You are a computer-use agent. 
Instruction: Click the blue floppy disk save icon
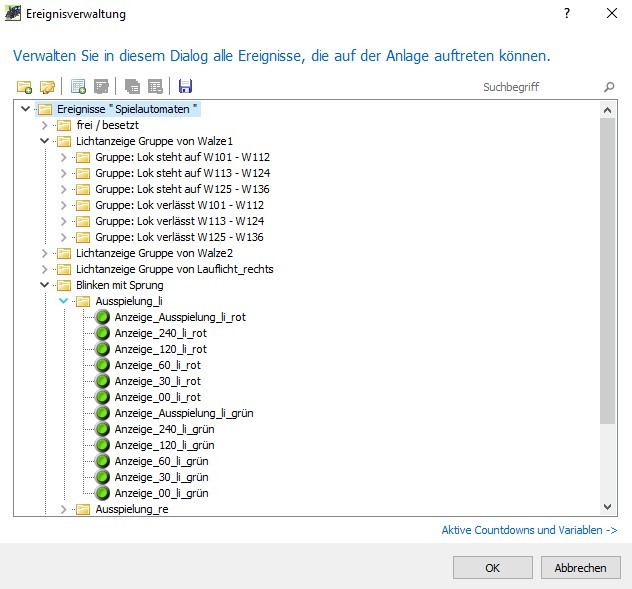click(x=185, y=86)
